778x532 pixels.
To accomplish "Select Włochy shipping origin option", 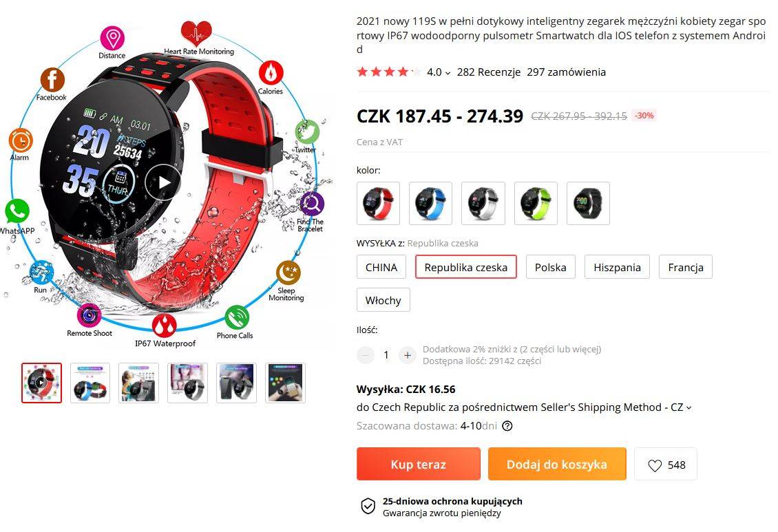I will [x=383, y=300].
